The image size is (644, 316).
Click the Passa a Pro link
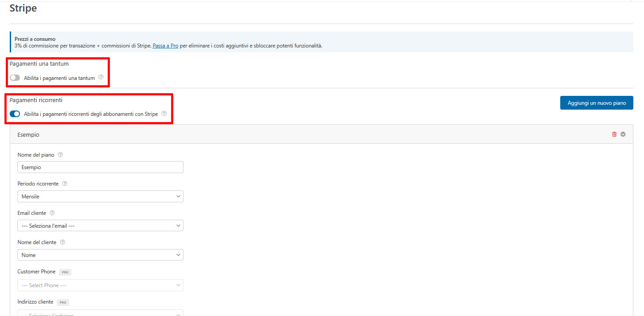[165, 45]
